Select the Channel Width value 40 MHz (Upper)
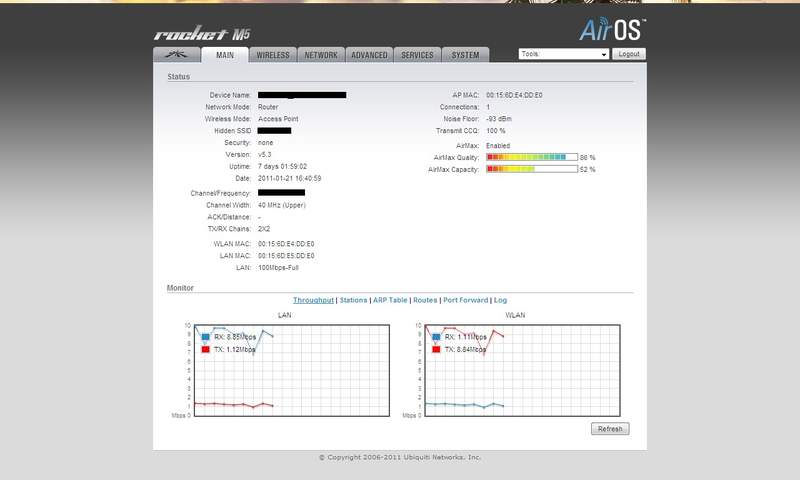Image resolution: width=800 pixels, height=480 pixels. click(282, 205)
